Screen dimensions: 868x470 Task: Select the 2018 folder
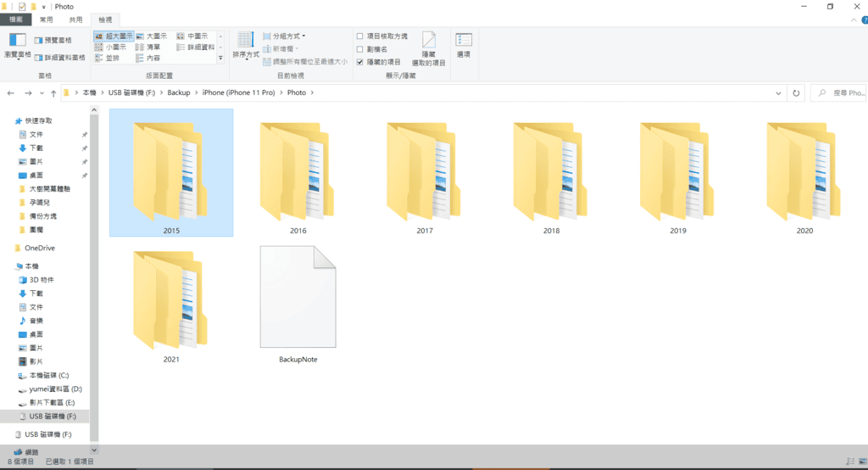[551, 171]
